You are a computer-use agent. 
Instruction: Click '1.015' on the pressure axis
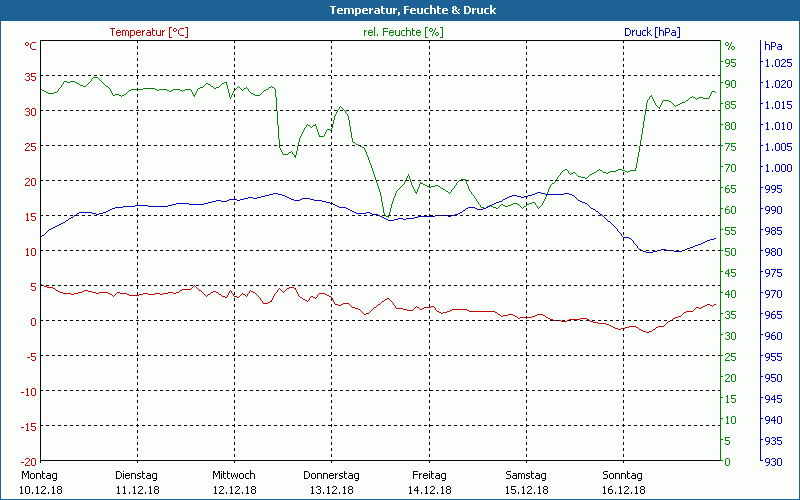778,105
